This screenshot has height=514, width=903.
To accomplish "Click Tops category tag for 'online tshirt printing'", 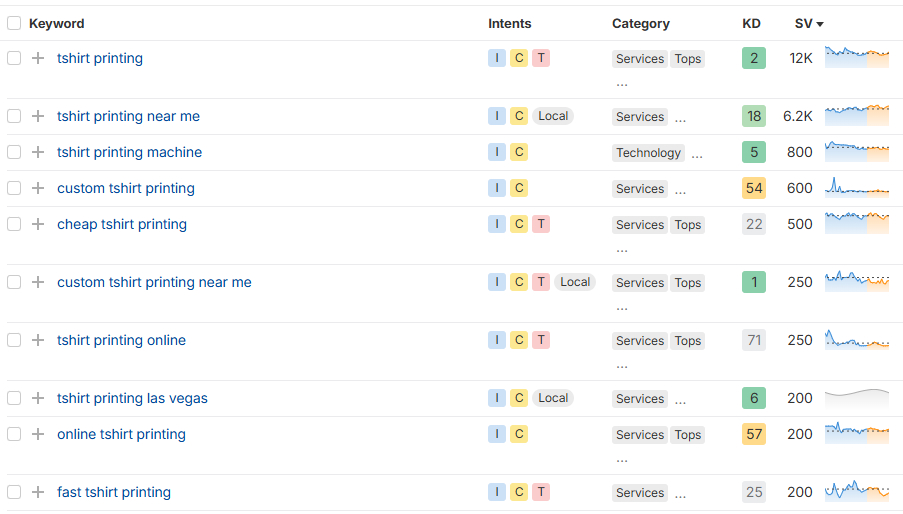I will (x=688, y=435).
